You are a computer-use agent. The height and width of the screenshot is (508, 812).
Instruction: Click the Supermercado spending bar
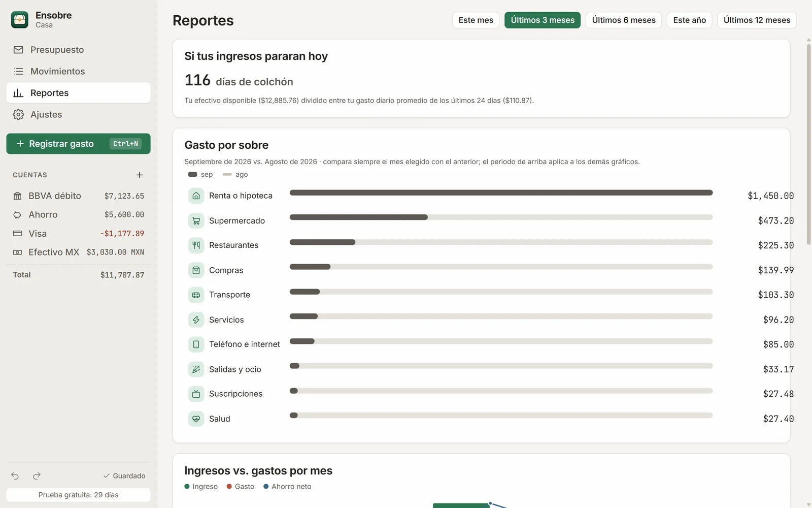pyautogui.click(x=501, y=217)
